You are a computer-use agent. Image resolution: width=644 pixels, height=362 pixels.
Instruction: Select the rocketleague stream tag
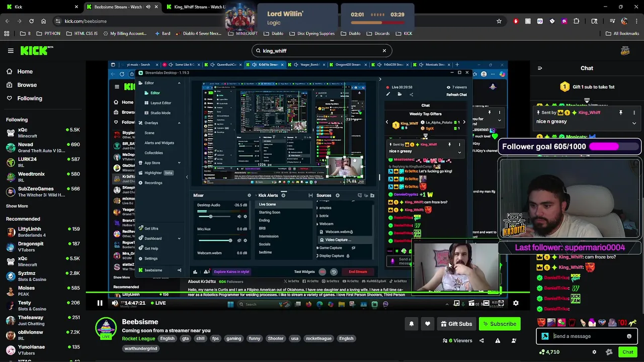coord(318,338)
